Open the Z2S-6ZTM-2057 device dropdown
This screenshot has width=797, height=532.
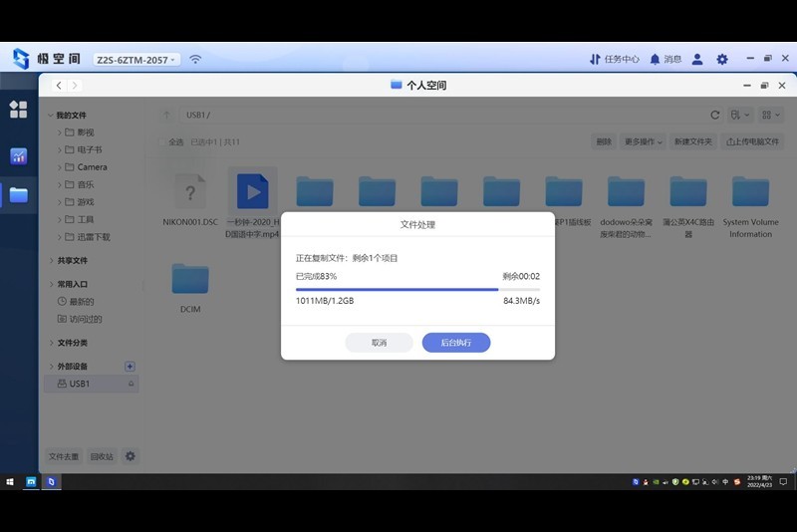pyautogui.click(x=136, y=60)
